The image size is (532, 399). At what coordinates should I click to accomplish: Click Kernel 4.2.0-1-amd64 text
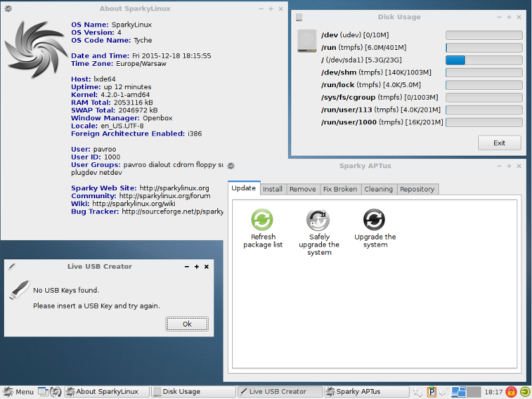(x=110, y=94)
